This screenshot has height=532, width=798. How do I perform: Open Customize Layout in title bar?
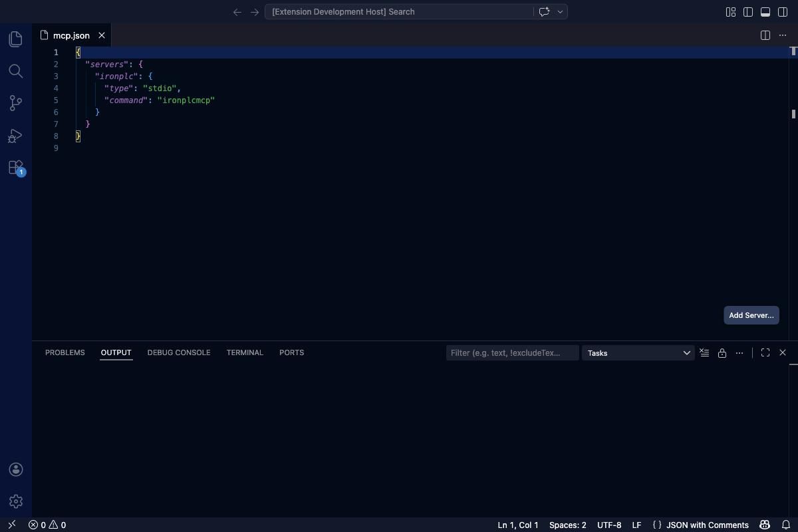click(731, 12)
